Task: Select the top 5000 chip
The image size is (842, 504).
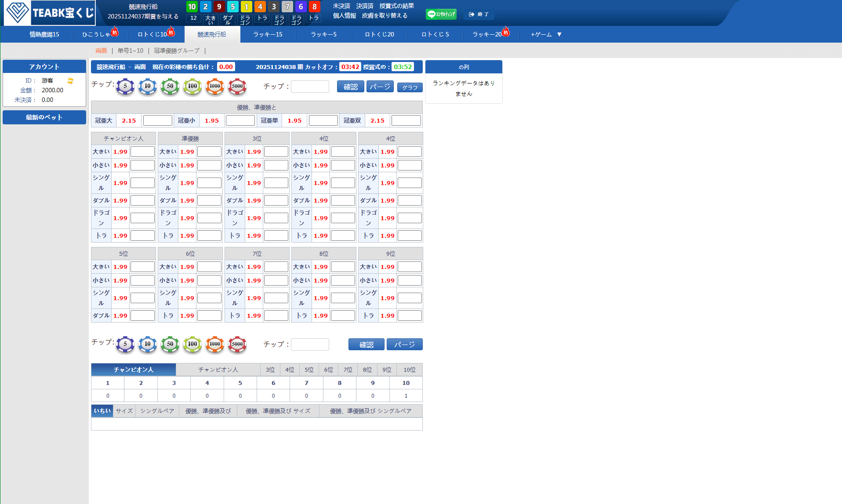Action: [237, 87]
